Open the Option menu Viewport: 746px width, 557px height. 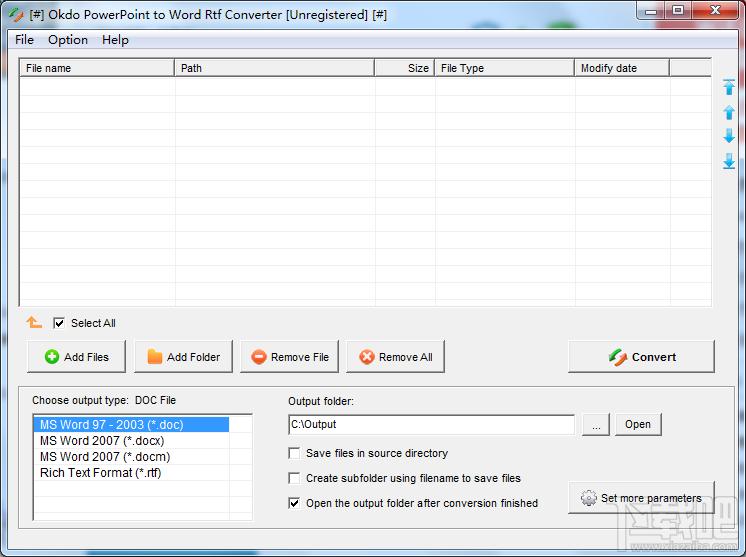[68, 40]
